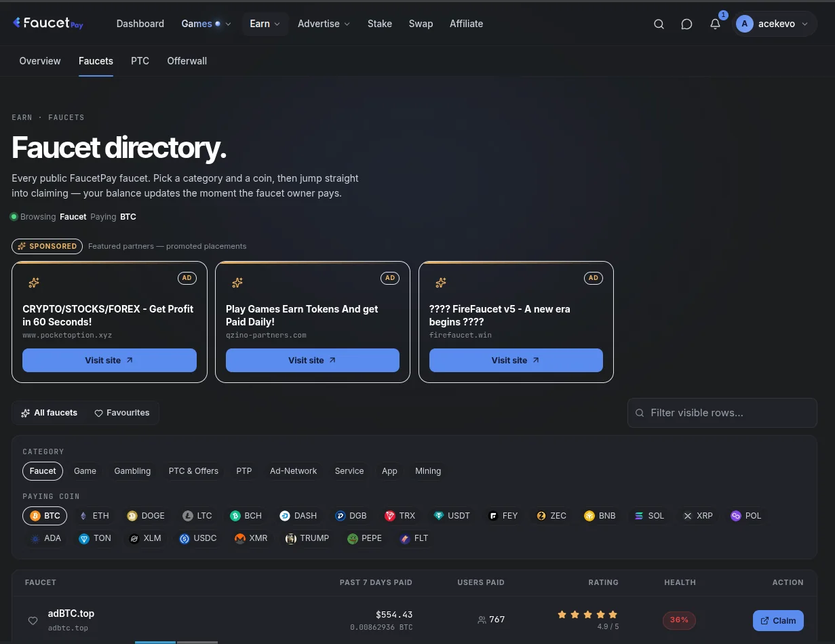Open Dashboard in top navigation
Screen dimensions: 835x644
pyautogui.click(x=140, y=24)
